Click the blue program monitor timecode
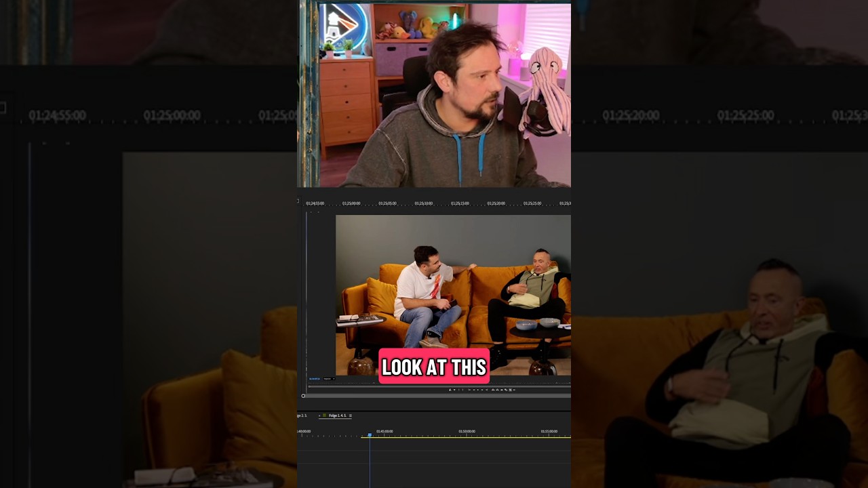Image resolution: width=868 pixels, height=488 pixels. tap(315, 379)
